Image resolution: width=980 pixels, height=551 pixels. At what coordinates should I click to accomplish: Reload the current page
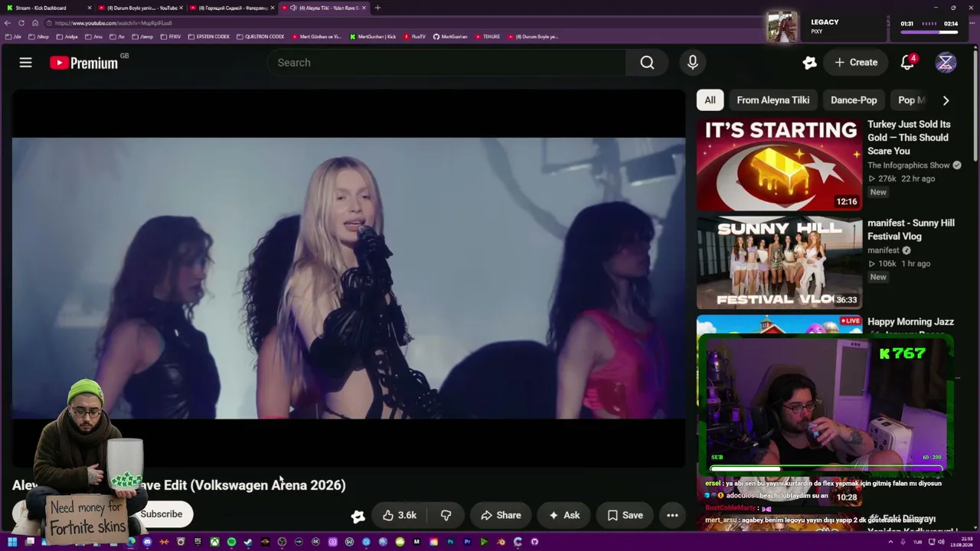21,23
